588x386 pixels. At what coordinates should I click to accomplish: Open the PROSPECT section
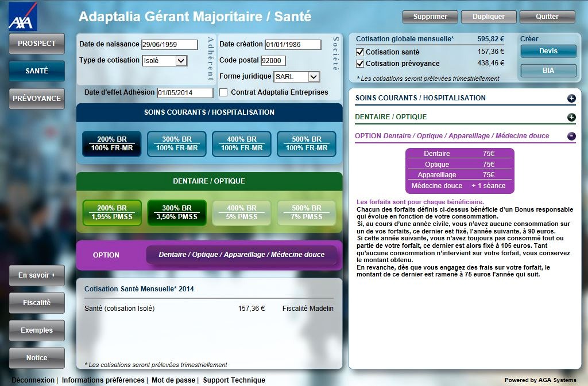pos(37,44)
